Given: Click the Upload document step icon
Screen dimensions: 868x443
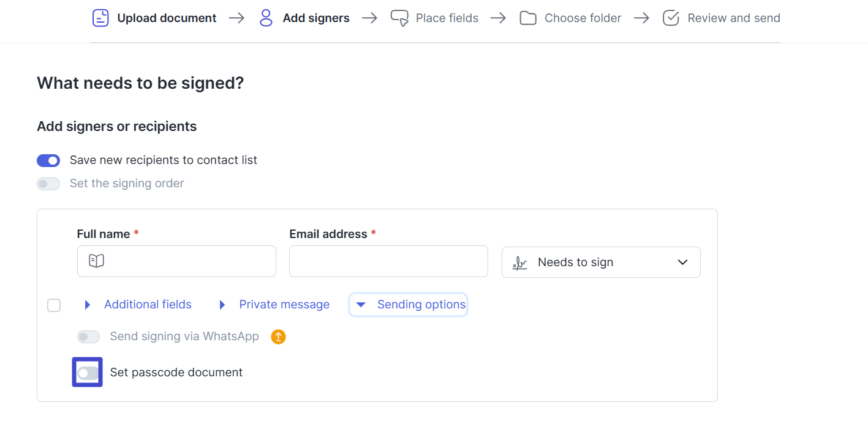Looking at the screenshot, I should coord(100,18).
